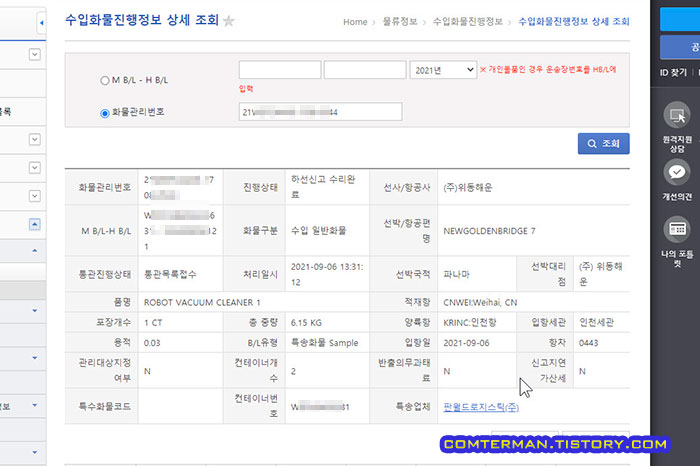700x466 pixels.
Task: Go to 물류정보 breadcrumb
Action: coord(400,22)
